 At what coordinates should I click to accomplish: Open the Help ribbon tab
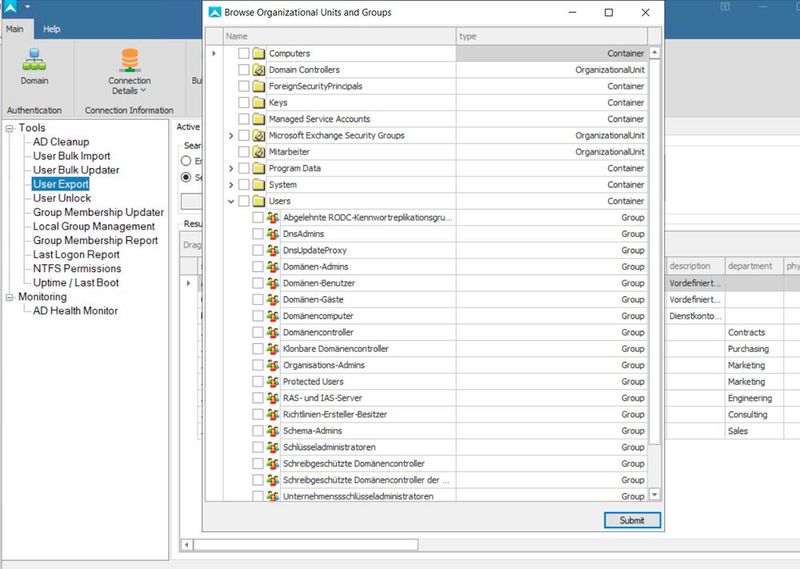click(x=52, y=29)
